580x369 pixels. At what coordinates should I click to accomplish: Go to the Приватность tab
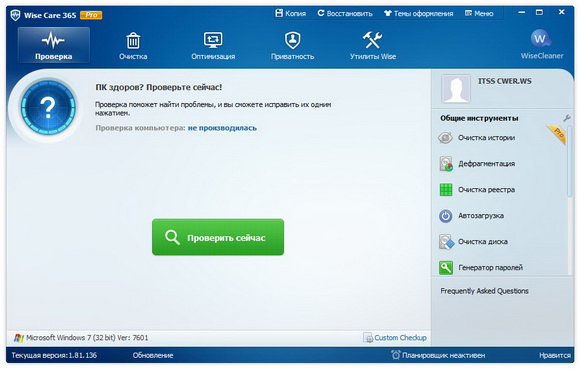[293, 45]
